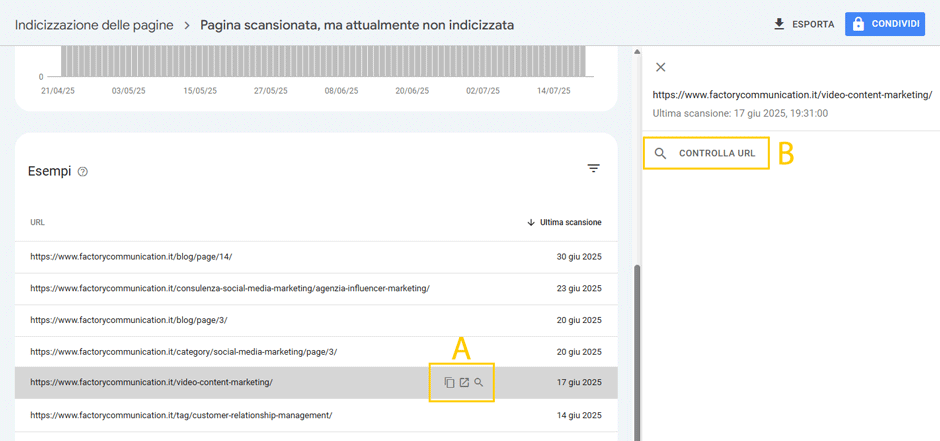The height and width of the screenshot is (441, 940).
Task: Click chart date label 08/06/25
Action: [x=341, y=91]
